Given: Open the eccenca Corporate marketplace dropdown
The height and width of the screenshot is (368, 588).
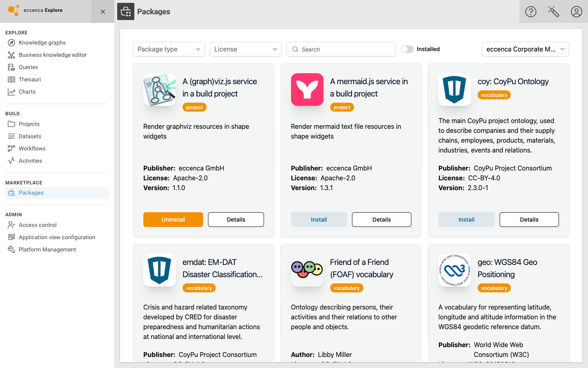Looking at the screenshot, I should (526, 49).
